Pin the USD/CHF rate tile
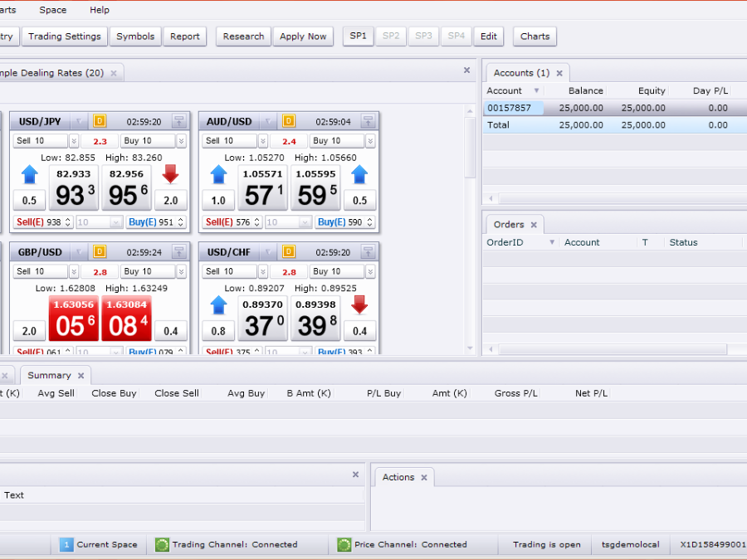This screenshot has width=747, height=560. click(369, 251)
